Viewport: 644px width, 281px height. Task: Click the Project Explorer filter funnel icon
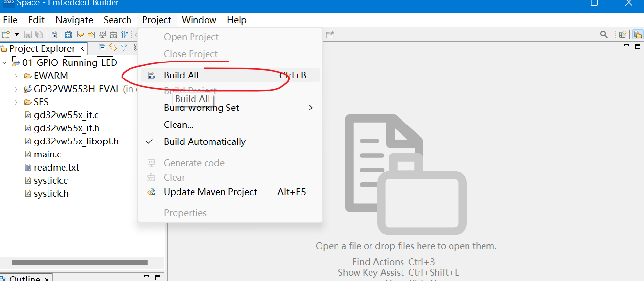(124, 47)
